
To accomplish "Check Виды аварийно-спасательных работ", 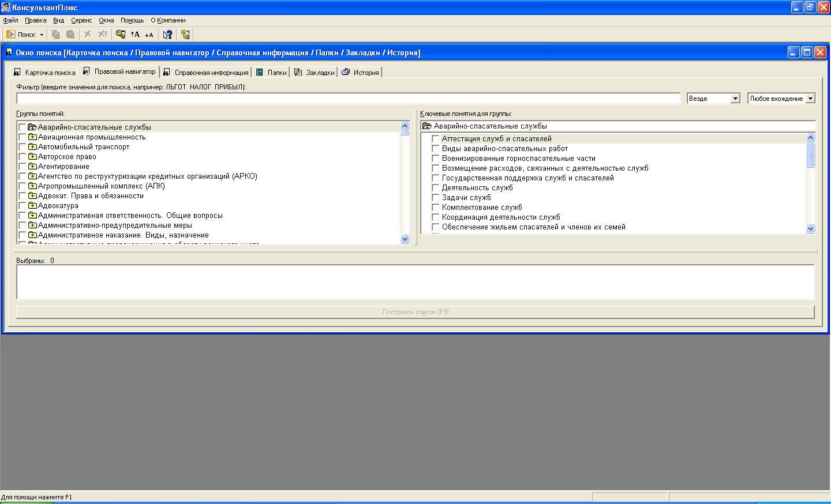I will [x=436, y=149].
